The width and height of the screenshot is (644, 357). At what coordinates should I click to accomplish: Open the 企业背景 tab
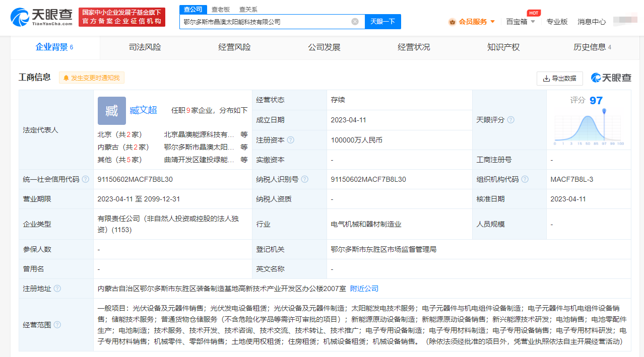point(55,47)
